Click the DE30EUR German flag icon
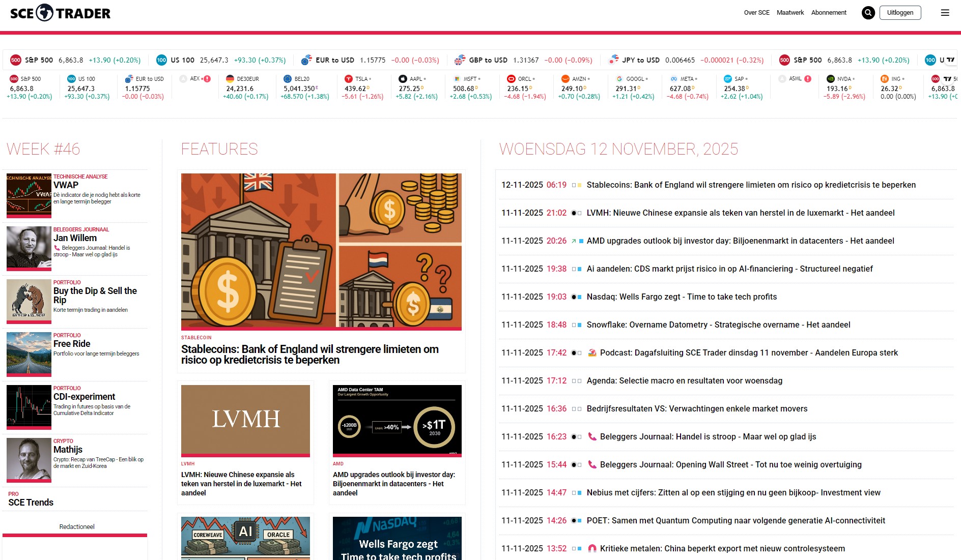 click(x=230, y=79)
